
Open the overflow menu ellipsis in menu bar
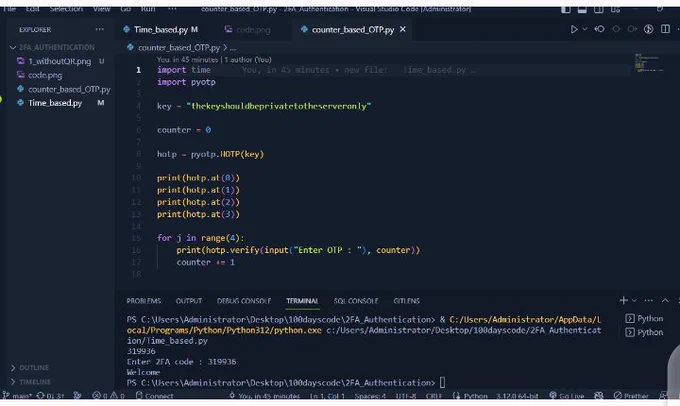pos(172,9)
